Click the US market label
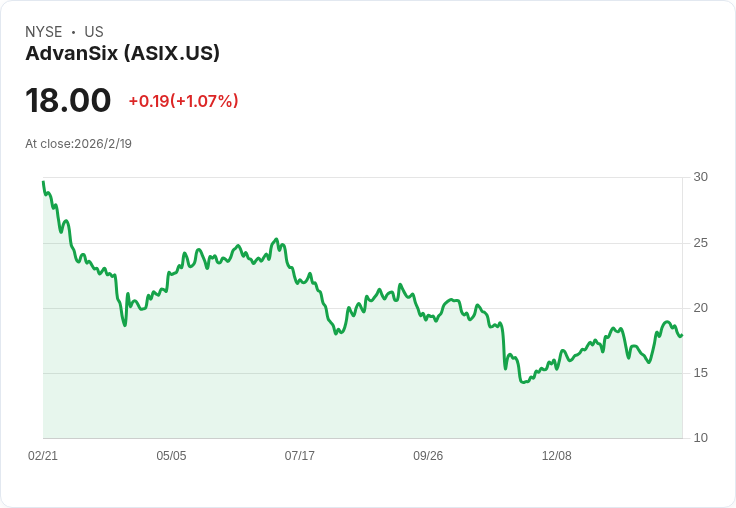The image size is (736, 508). pos(94,32)
